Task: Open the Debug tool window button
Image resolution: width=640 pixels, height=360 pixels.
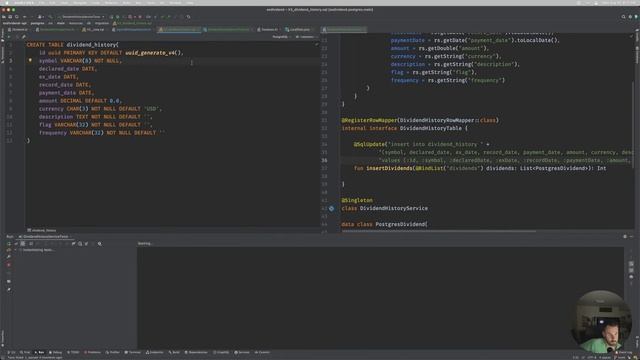Action: click(x=56, y=352)
